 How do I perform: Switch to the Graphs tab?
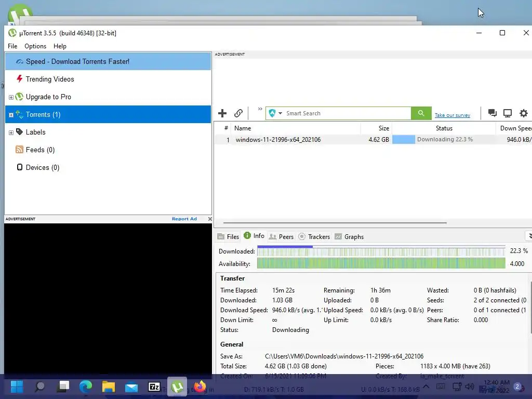pos(349,237)
